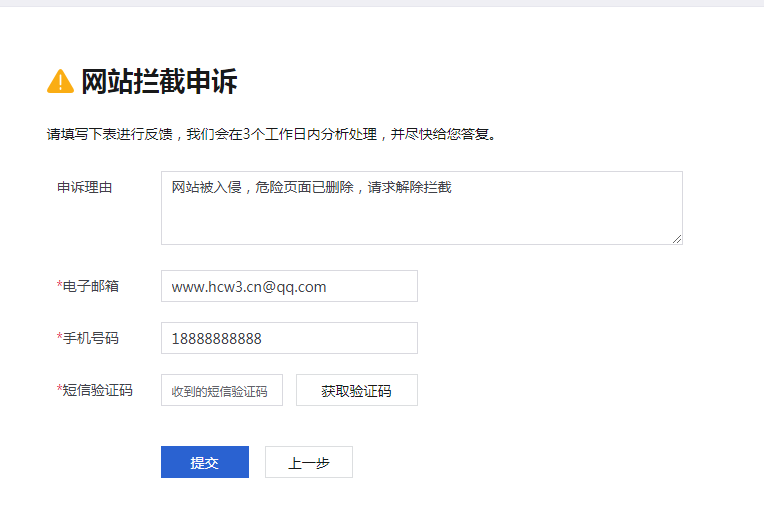The height and width of the screenshot is (514, 764).
Task: Click the red asterisk beside 短信验证码
Action: [59, 390]
